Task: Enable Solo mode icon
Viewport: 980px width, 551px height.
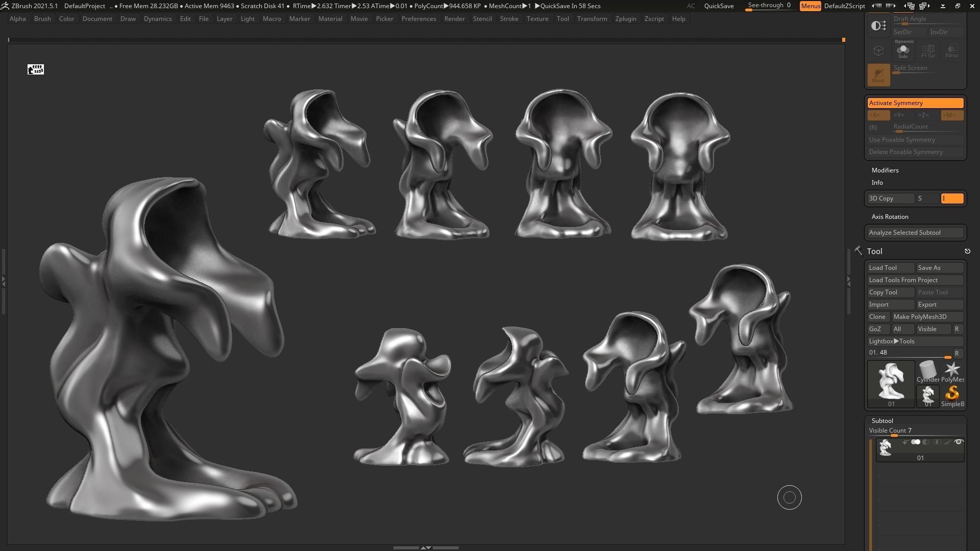Action: coord(903,51)
